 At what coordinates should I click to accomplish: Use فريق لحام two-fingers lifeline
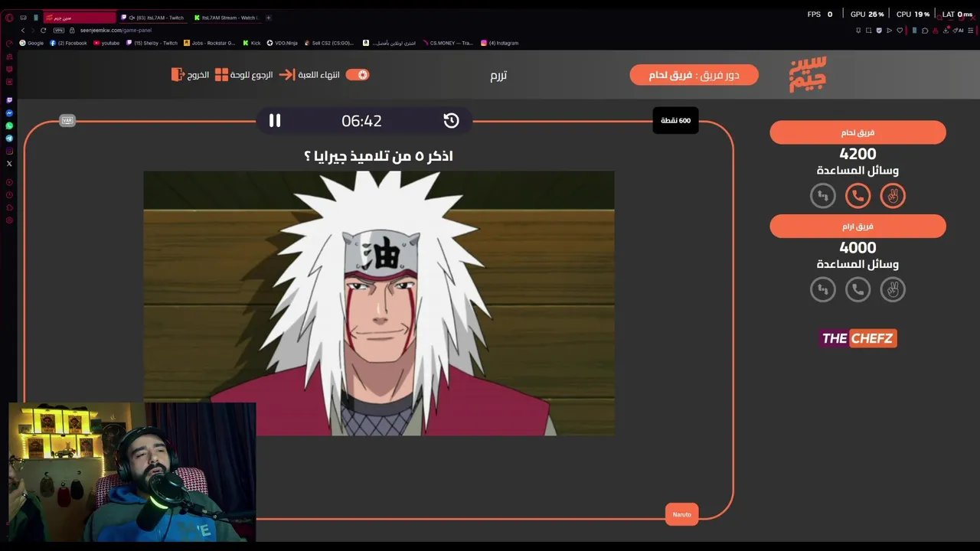point(893,196)
